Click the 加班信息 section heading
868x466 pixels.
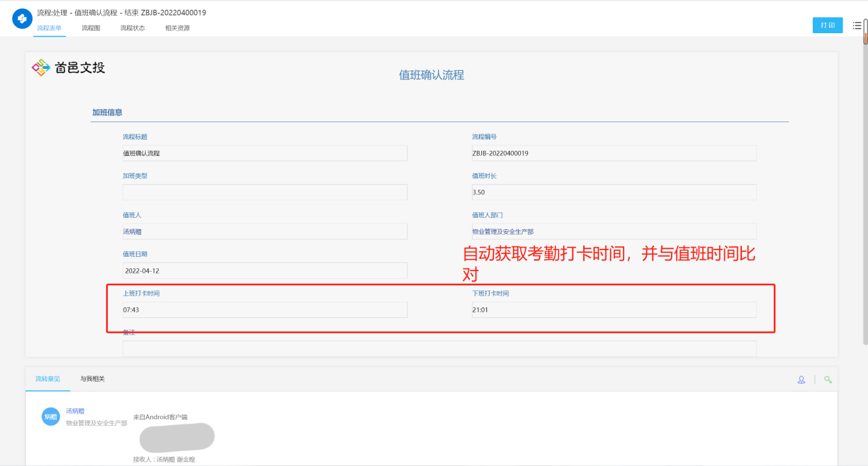(x=107, y=112)
